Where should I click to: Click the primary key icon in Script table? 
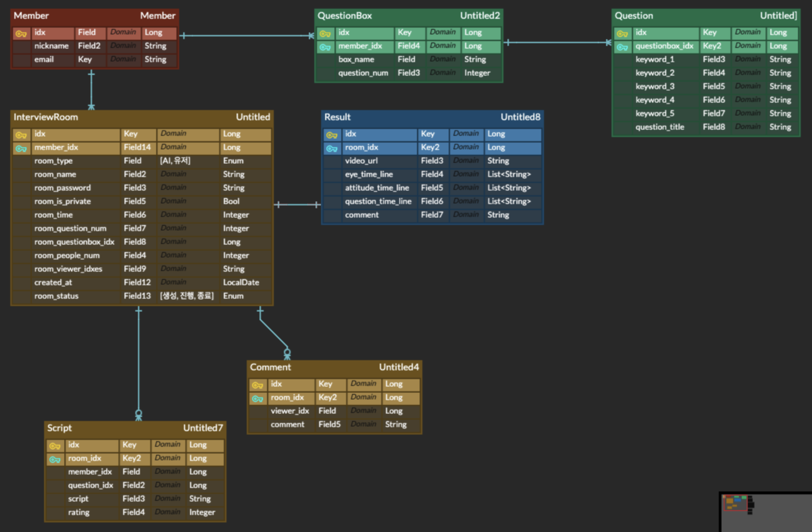(x=55, y=446)
